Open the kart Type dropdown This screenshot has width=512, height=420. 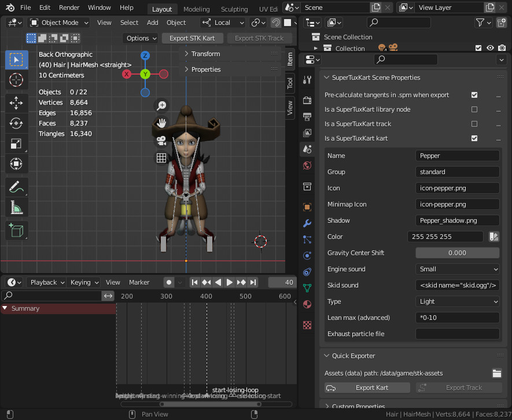[457, 301]
